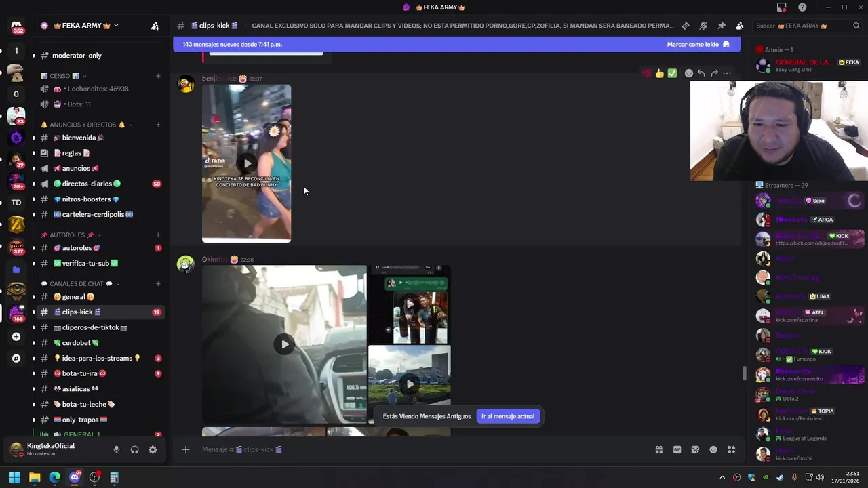
Task: Expand asiaticas channel threads arrow
Action: coord(34,389)
